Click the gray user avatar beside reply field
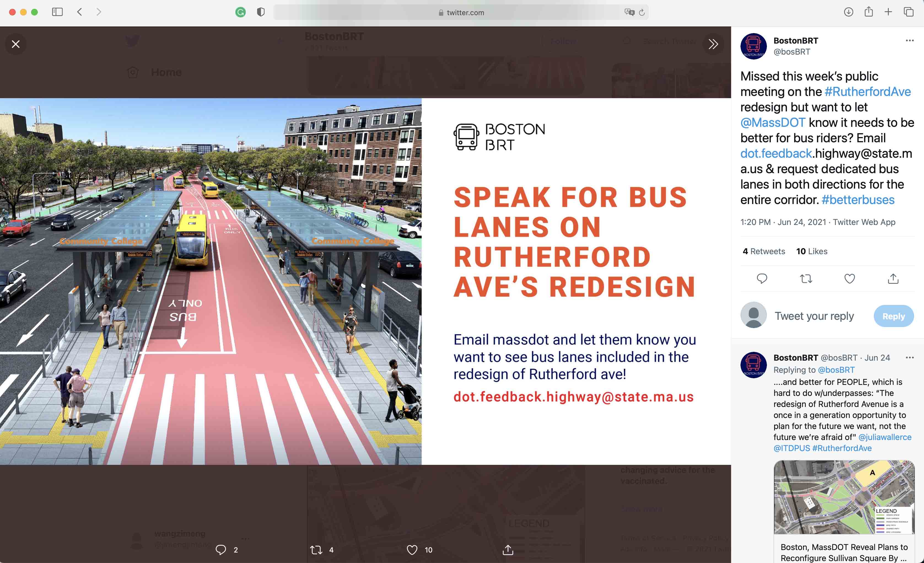This screenshot has width=924, height=563. (753, 315)
